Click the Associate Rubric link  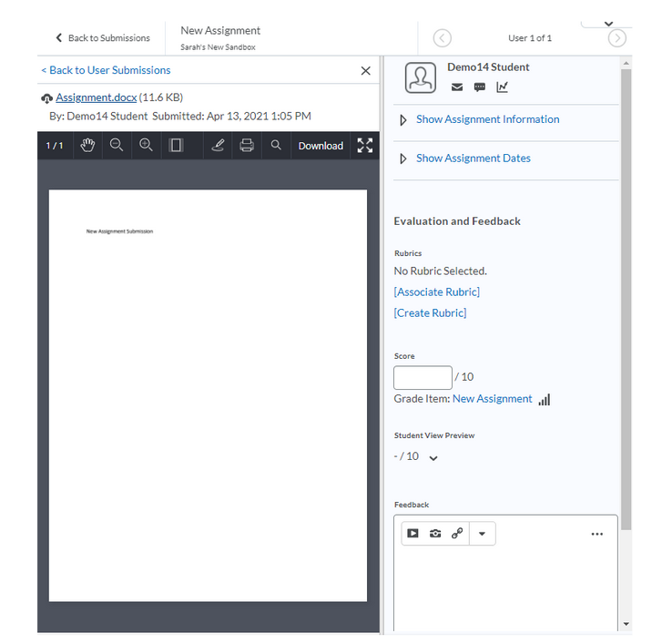coord(437,292)
